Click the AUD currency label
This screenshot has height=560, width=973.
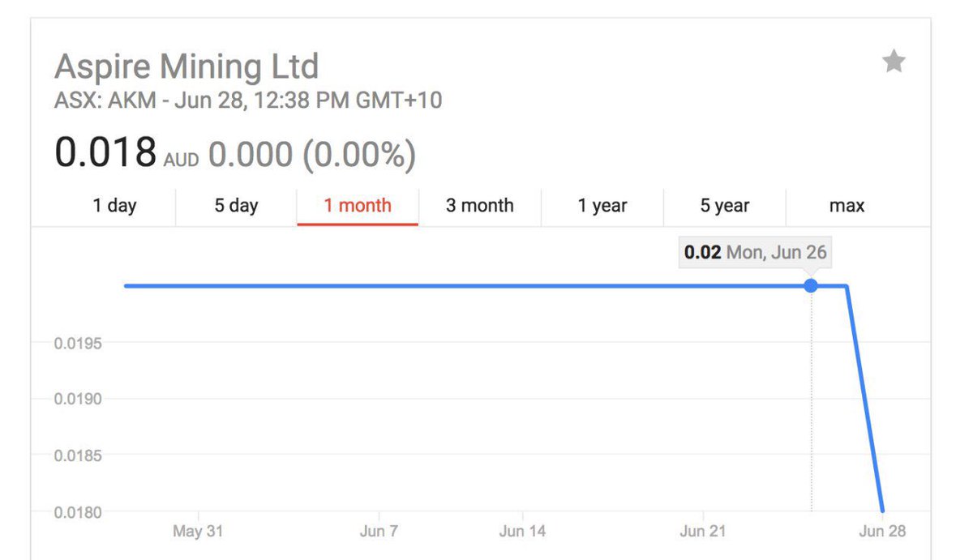tap(181, 160)
